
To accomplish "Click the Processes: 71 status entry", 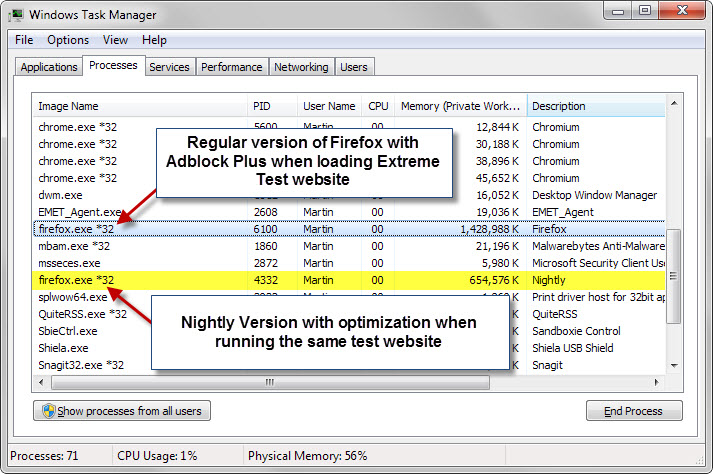I will (x=44, y=456).
